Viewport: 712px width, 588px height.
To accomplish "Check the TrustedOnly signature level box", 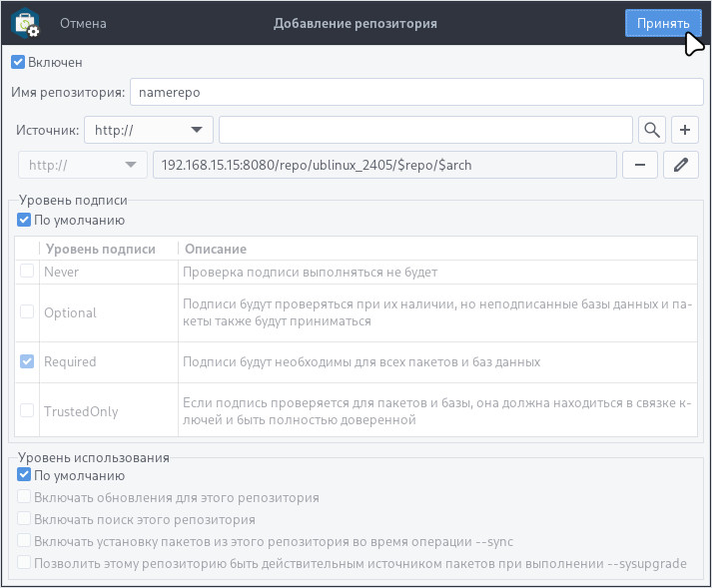I will click(x=27, y=411).
